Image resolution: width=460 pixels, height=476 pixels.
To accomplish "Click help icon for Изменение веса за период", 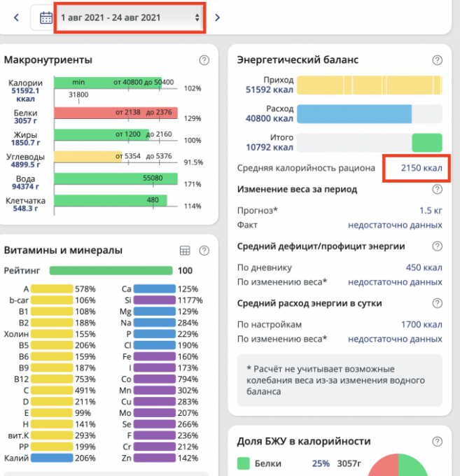I will click(x=438, y=190).
